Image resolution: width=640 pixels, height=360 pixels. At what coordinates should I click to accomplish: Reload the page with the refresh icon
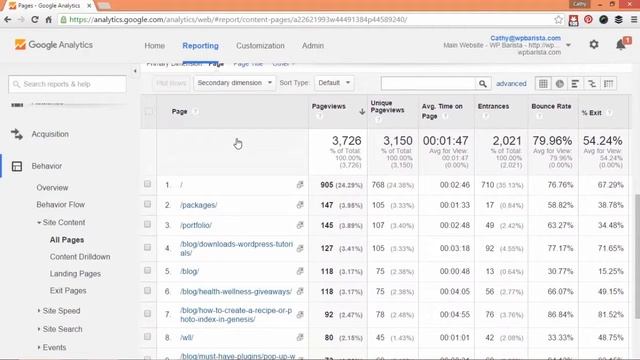(x=35, y=20)
